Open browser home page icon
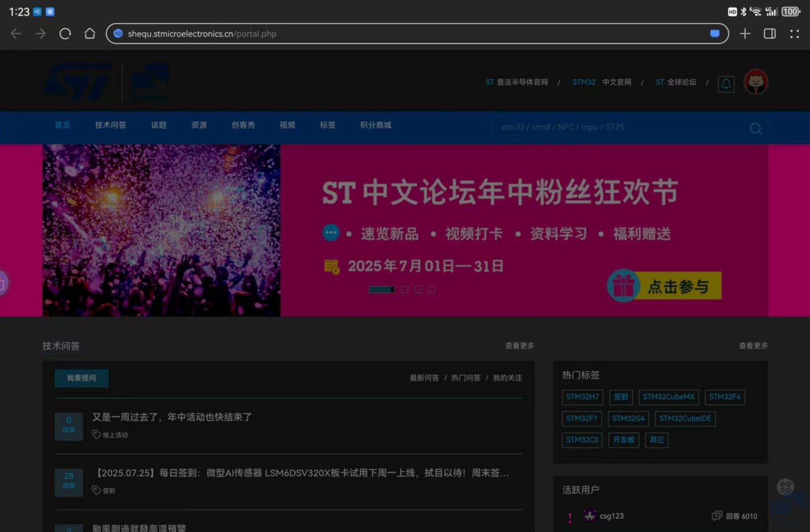 click(x=90, y=34)
